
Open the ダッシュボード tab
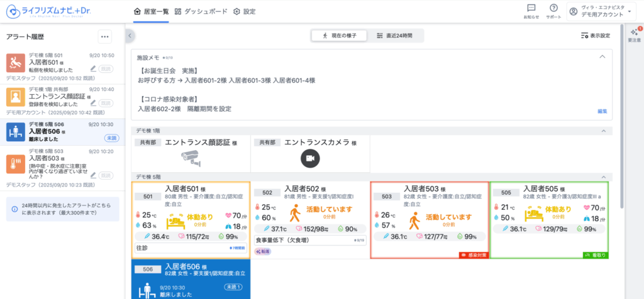tap(200, 11)
